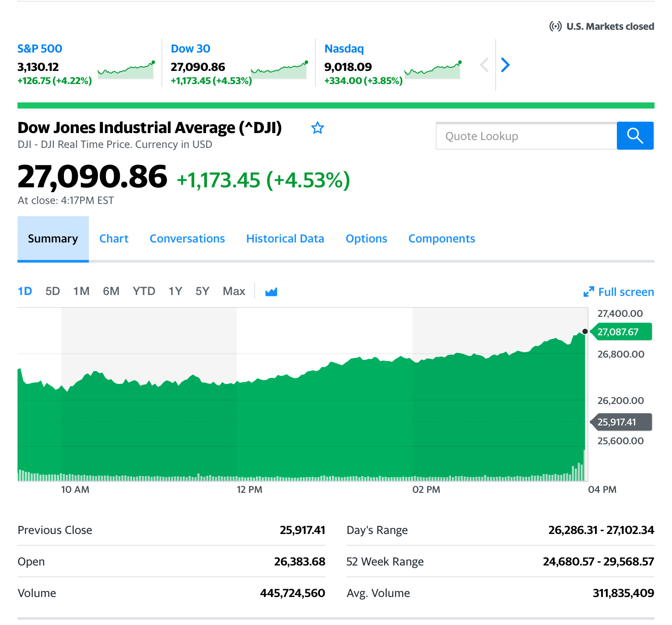Image resolution: width=672 pixels, height=625 pixels.
Task: Click the 52 Week Range value
Action: point(598,562)
